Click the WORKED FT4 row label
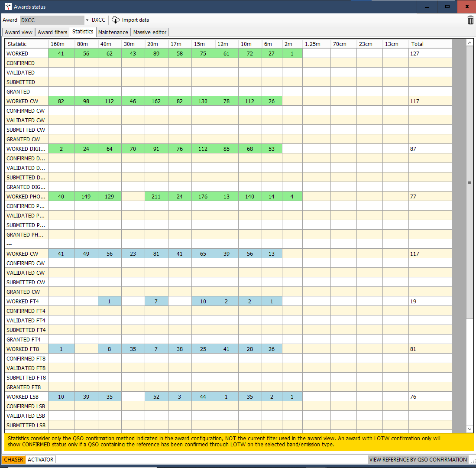476x468 pixels. 27,301
